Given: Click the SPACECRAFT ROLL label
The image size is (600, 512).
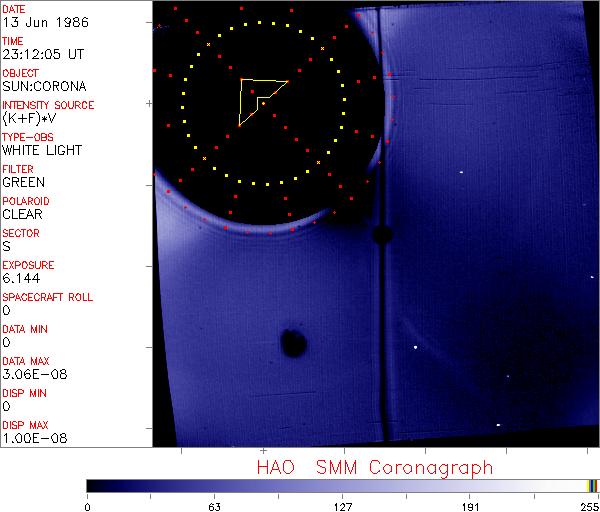Looking at the screenshot, I should point(47,298).
